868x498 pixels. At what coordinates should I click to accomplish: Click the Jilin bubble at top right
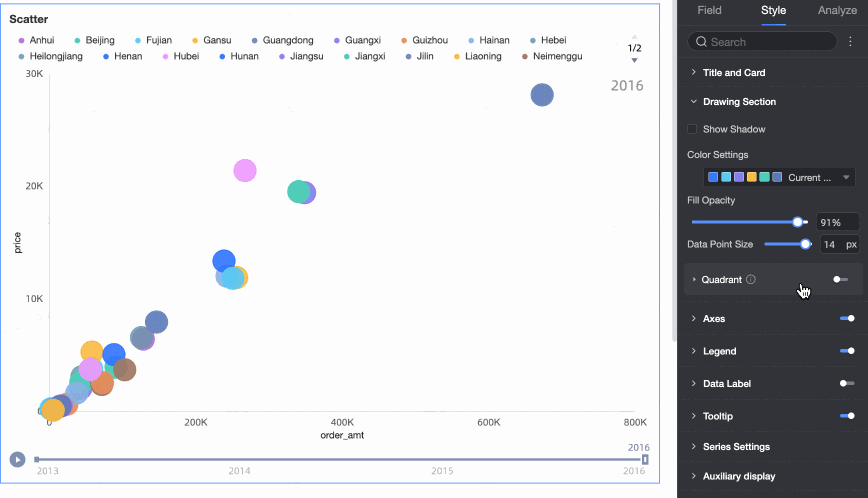tap(542, 95)
